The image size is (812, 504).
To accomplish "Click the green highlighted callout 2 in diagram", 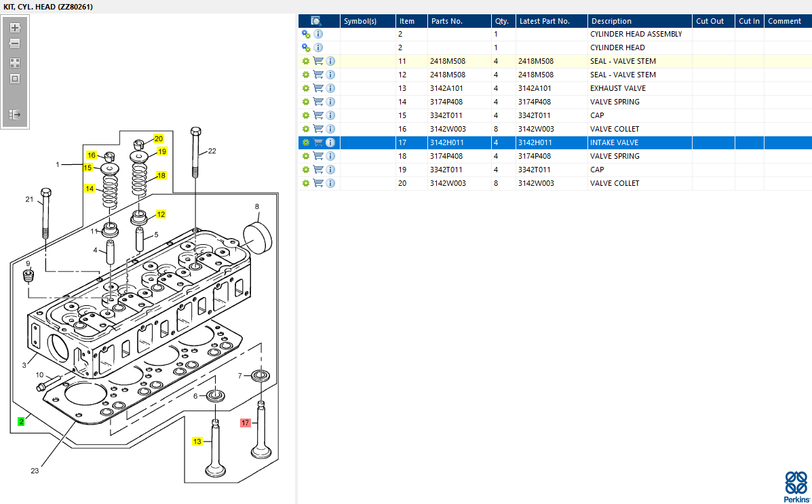I will coord(21,421).
